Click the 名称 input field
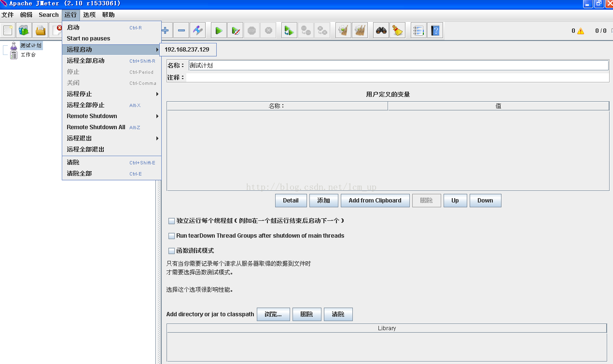 point(399,66)
